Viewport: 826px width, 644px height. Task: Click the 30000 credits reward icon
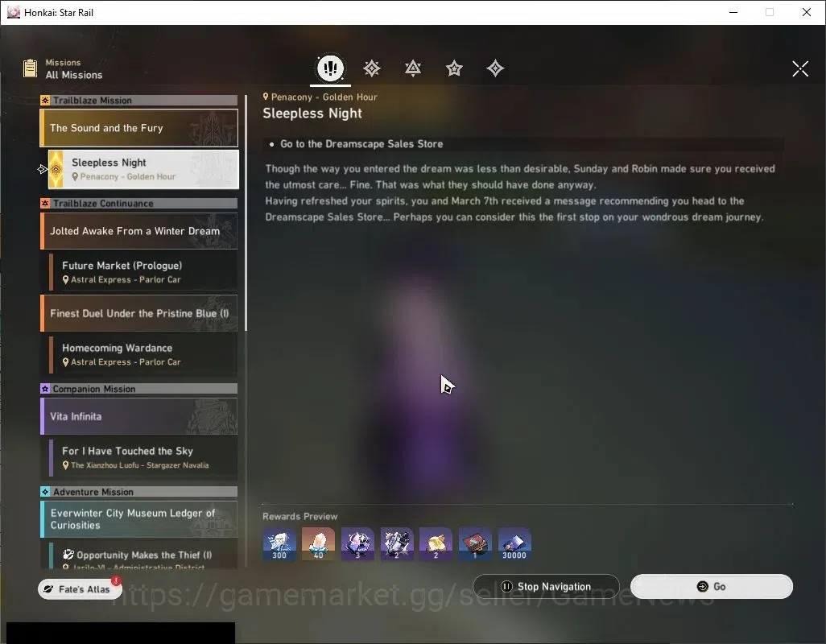pyautogui.click(x=514, y=544)
